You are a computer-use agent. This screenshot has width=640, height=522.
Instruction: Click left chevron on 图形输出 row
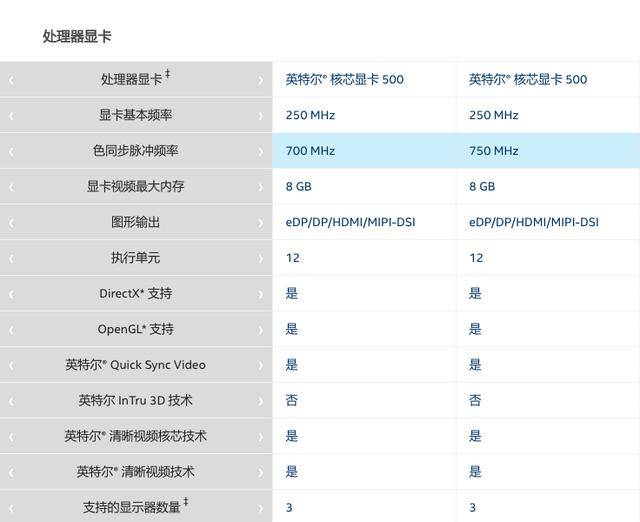click(x=11, y=223)
